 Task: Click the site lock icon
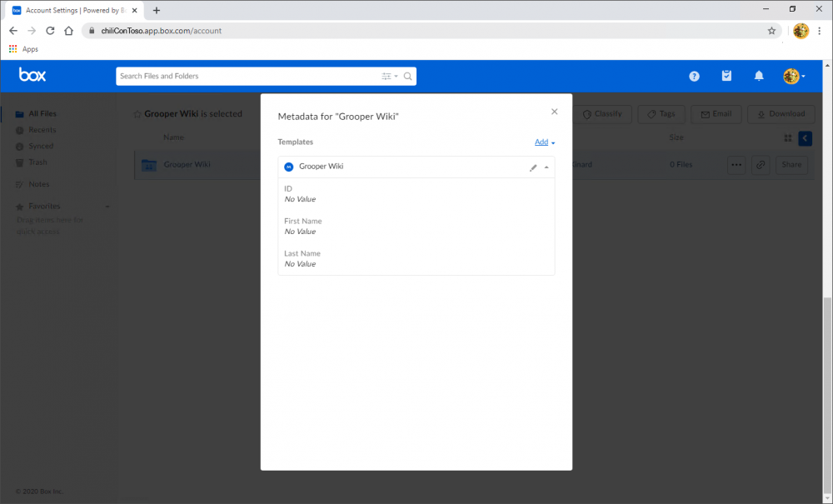coord(92,31)
